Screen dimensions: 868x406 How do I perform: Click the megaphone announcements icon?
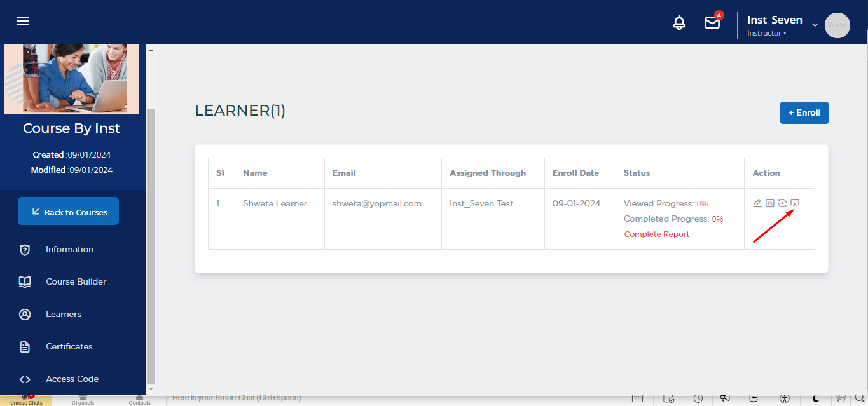point(725,398)
